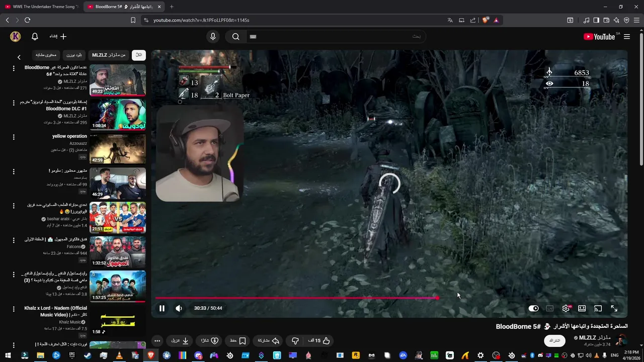
Task: Open BloodBorne DLC #1 thumbnail
Action: (118, 114)
